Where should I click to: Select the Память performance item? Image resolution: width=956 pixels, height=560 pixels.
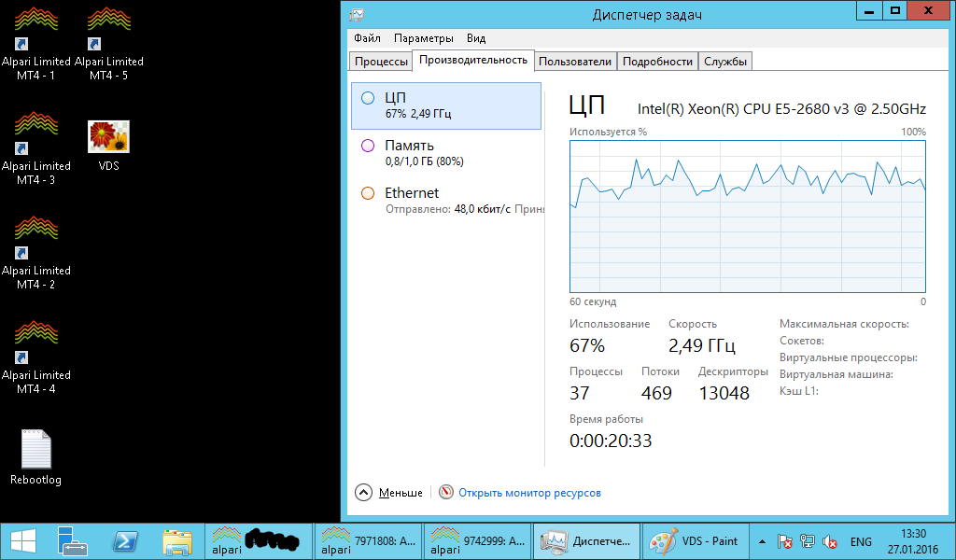[446, 153]
